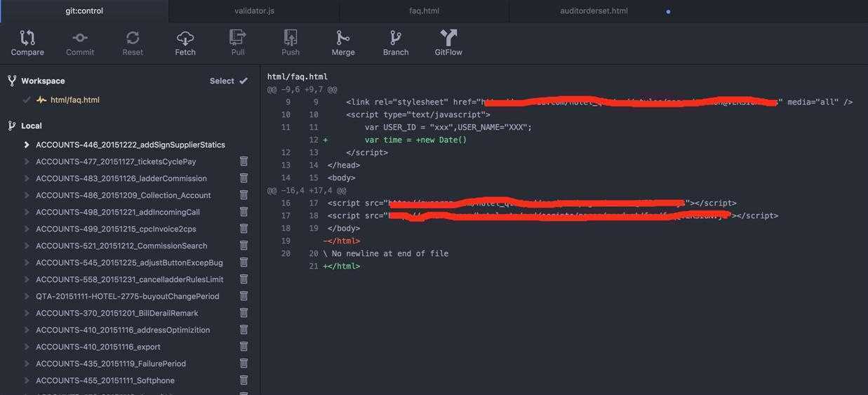The image size is (868, 395).
Task: Click the Local branches section header
Action: [x=32, y=126]
